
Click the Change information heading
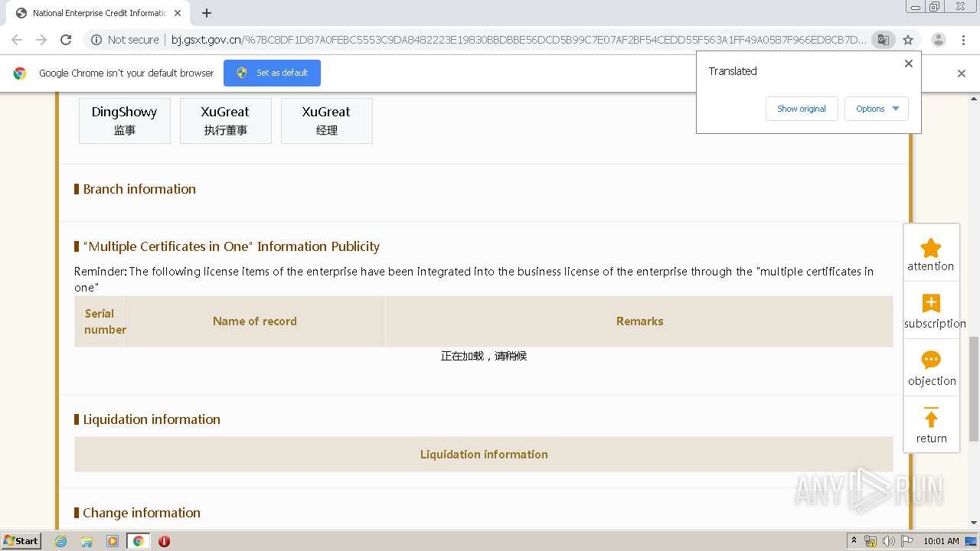142,513
